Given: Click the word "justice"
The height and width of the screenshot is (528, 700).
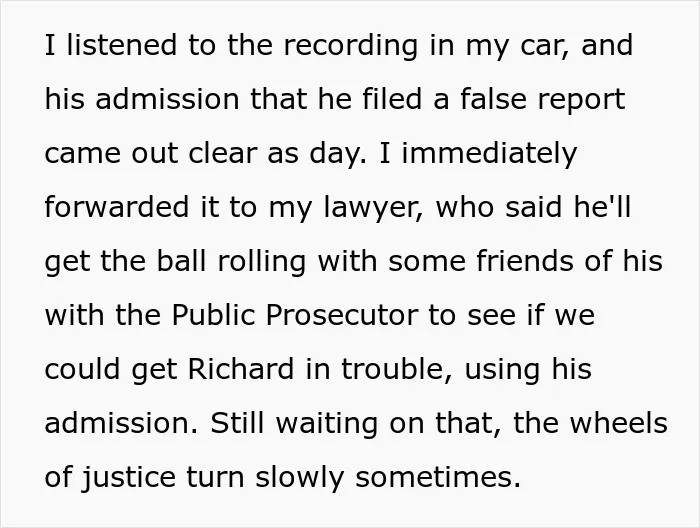Looking at the screenshot, I should 129,479.
